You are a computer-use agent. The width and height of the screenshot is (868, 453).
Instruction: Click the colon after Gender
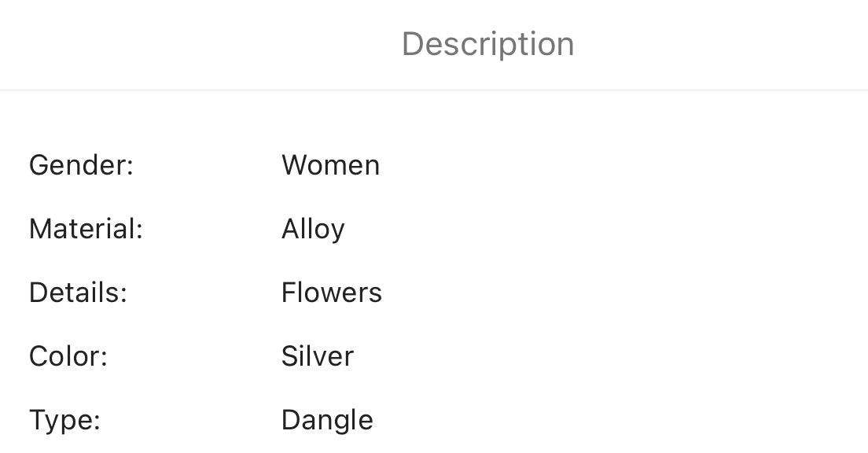(130, 168)
